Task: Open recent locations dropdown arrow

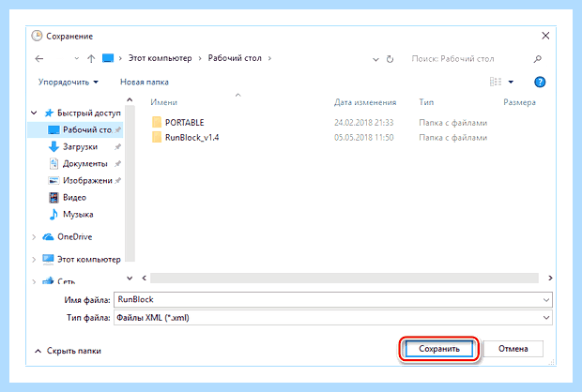Action: (77, 58)
